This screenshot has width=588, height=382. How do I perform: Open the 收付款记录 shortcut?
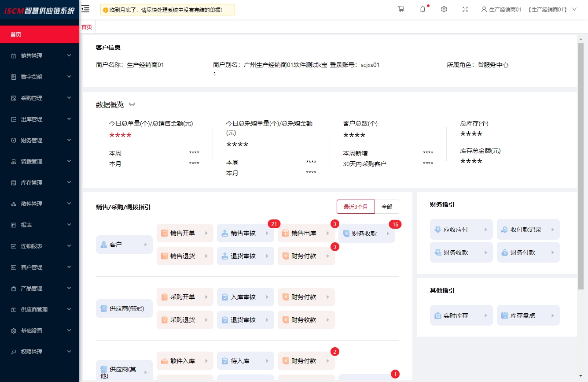pyautogui.click(x=528, y=230)
